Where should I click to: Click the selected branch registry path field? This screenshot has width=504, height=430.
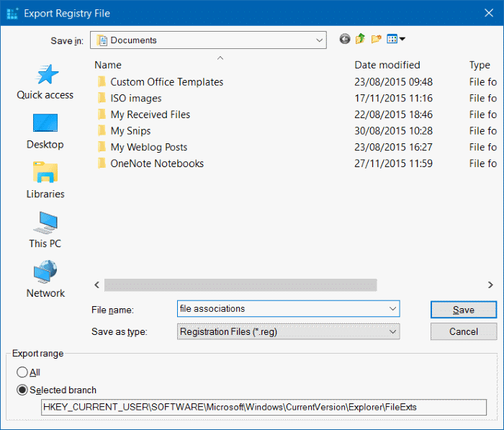coord(264,407)
